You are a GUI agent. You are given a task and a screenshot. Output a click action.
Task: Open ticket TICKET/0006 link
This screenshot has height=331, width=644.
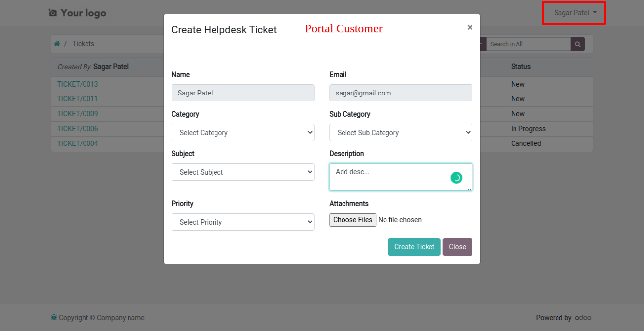(x=78, y=129)
